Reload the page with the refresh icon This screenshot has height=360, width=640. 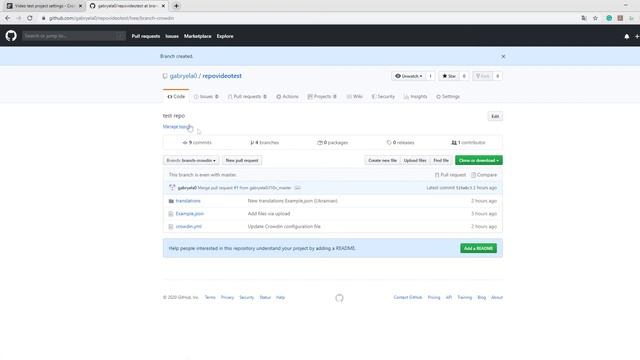click(x=30, y=18)
